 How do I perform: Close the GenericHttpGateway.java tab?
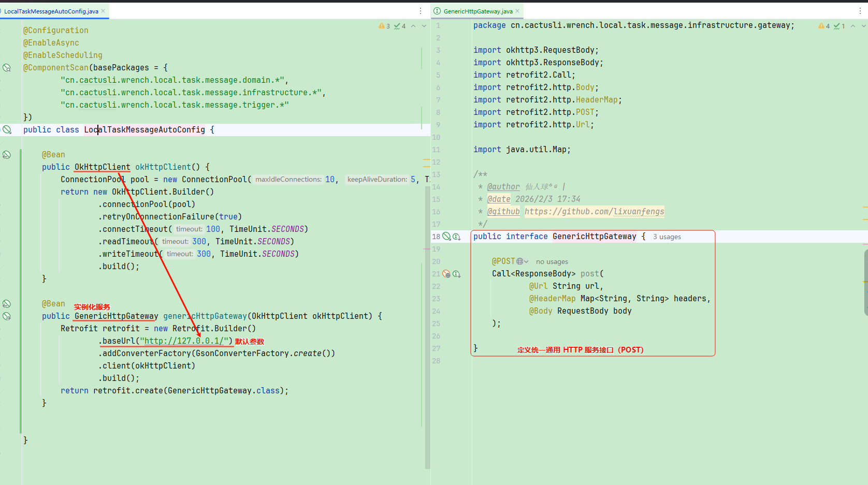click(517, 11)
